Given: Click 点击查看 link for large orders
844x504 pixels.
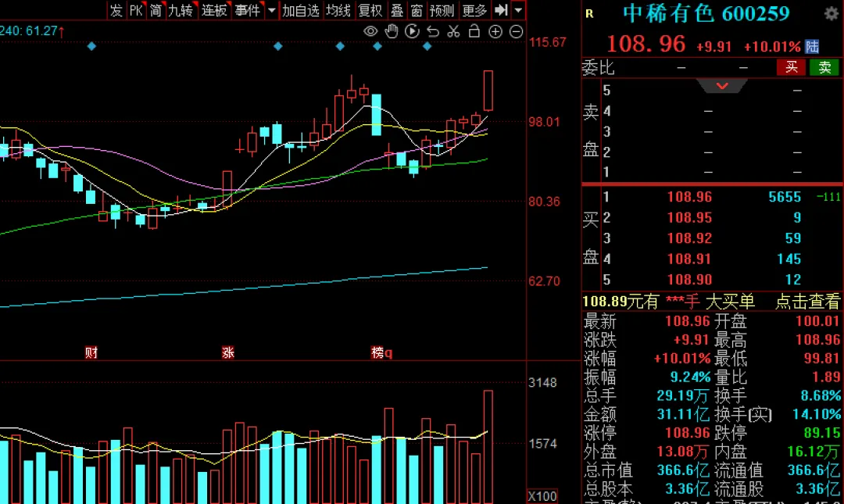Looking at the screenshot, I should [807, 302].
